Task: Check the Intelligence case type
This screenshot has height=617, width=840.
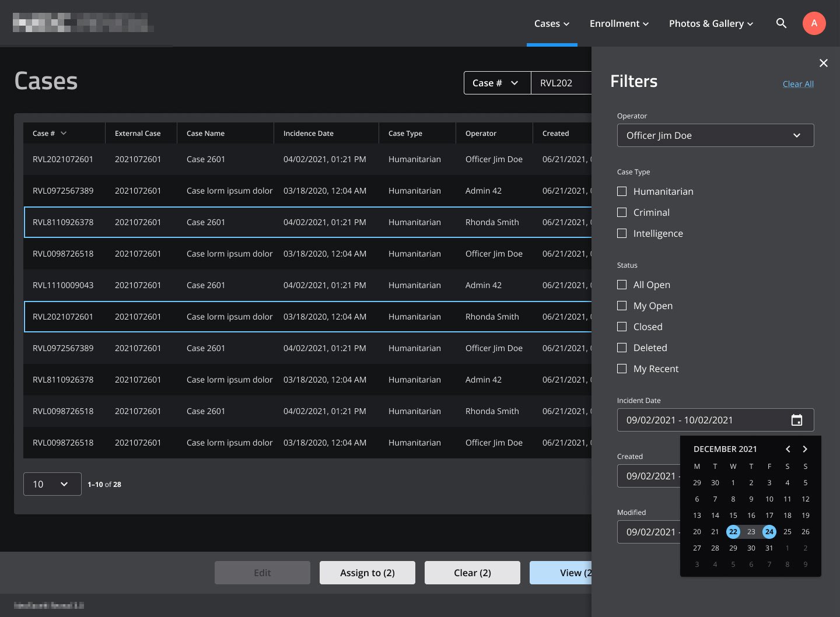Action: pyautogui.click(x=622, y=233)
